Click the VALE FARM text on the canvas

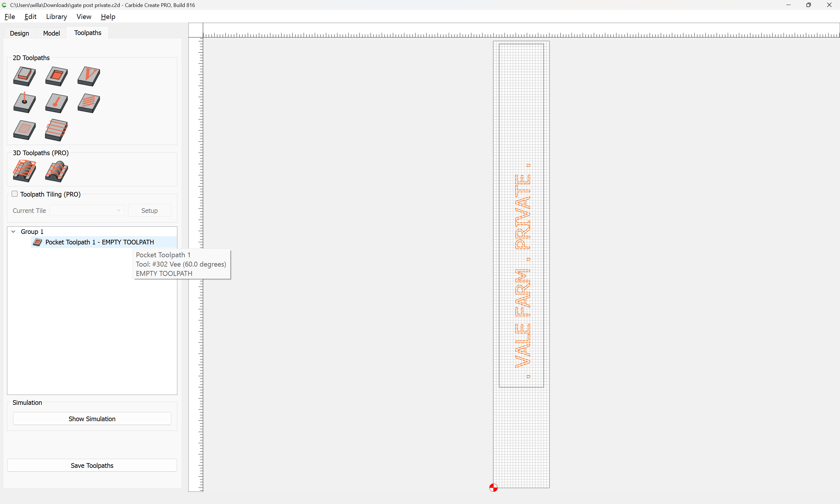coord(523,318)
